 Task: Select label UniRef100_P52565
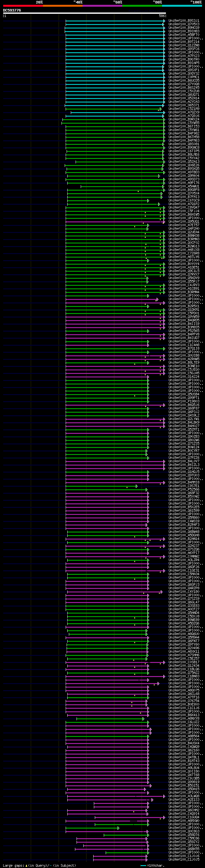184,331
